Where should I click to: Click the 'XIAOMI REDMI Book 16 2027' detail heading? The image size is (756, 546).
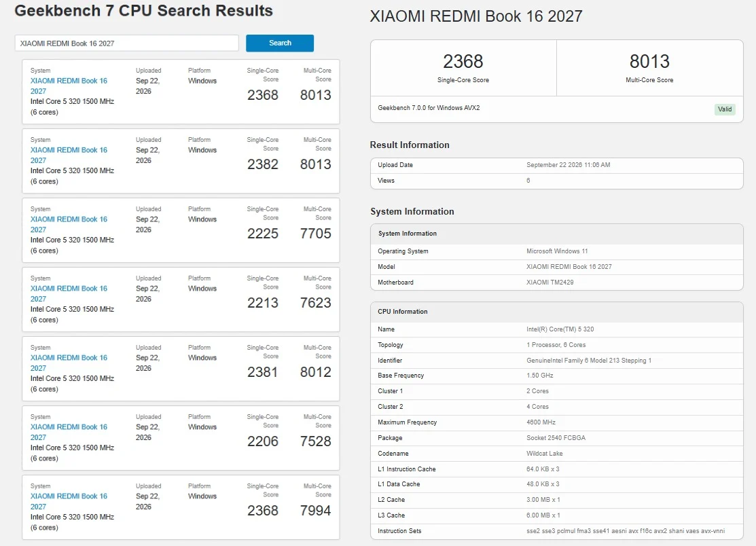tap(476, 16)
